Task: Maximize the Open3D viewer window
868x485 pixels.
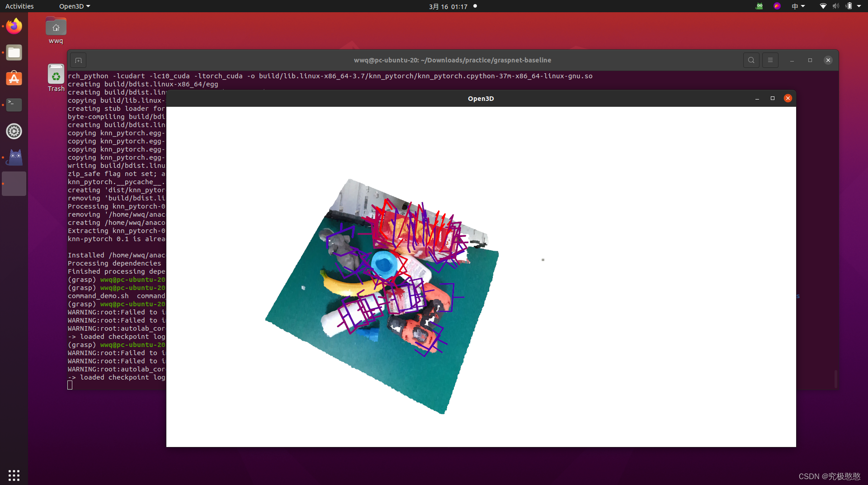Action: click(773, 98)
